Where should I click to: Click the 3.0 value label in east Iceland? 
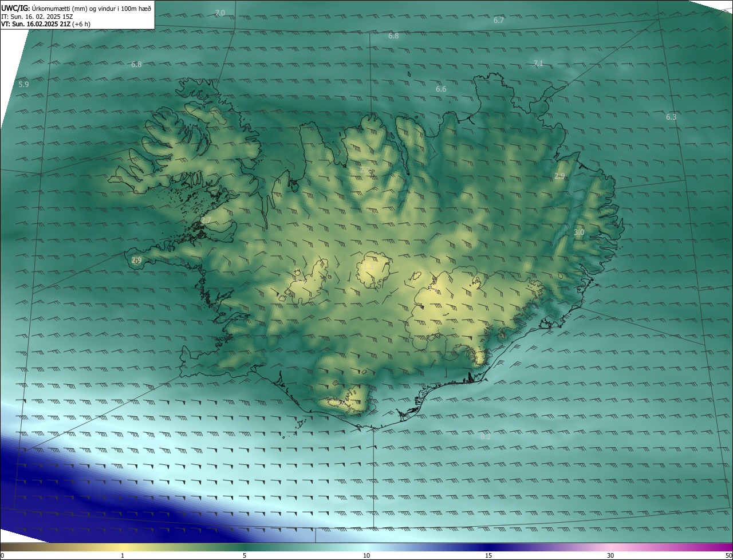pyautogui.click(x=579, y=232)
